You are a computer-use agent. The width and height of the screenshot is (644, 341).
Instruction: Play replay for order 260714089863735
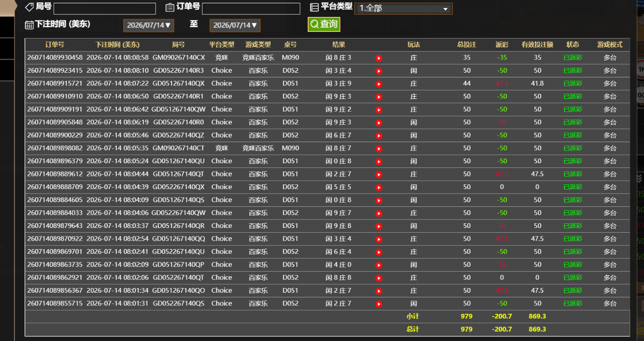coord(379,265)
